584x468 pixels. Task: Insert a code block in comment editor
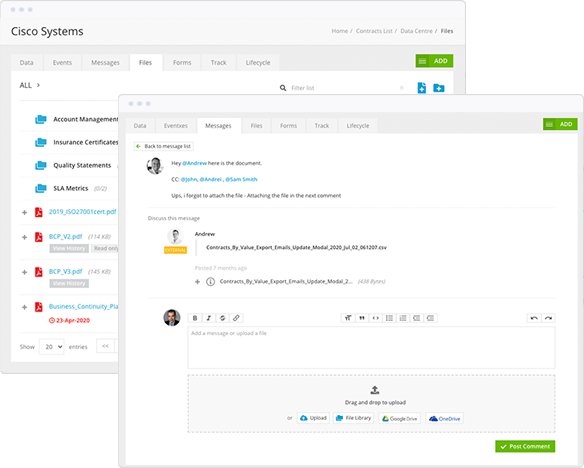coord(375,318)
